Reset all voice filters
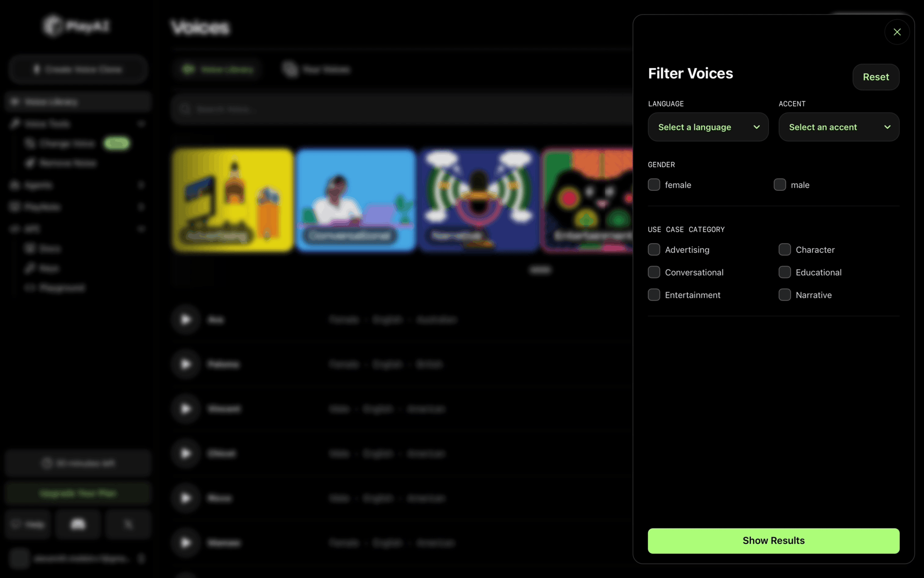Viewport: 924px width, 578px height. pyautogui.click(x=875, y=77)
